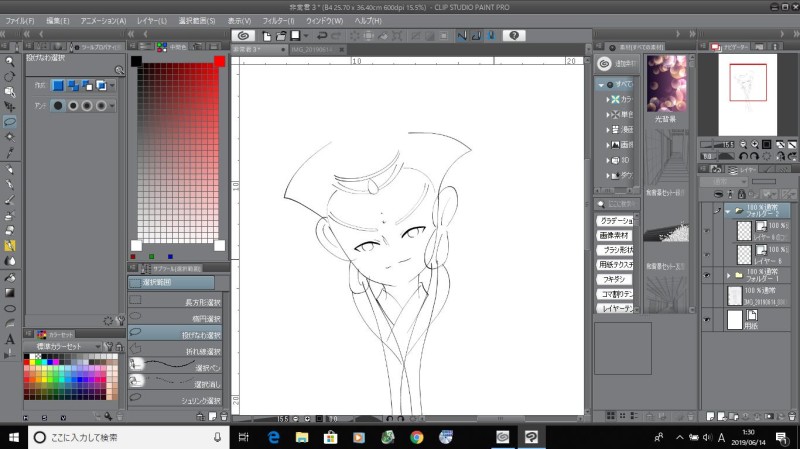
Task: Select 長方形選択 rectangle sub tool
Action: pyautogui.click(x=175, y=302)
